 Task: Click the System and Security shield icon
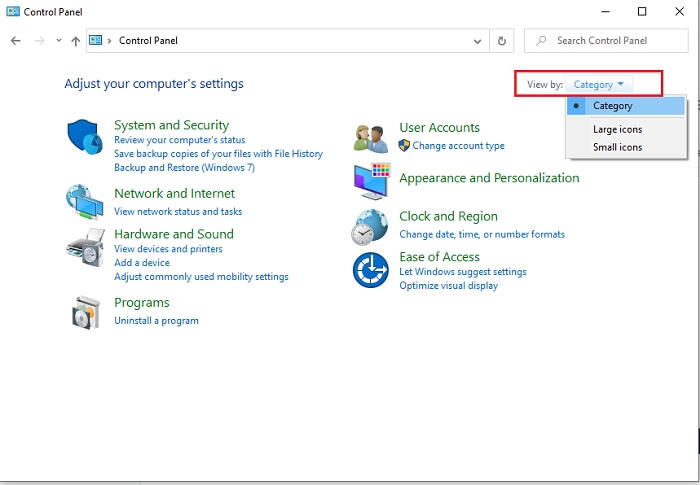click(85, 137)
